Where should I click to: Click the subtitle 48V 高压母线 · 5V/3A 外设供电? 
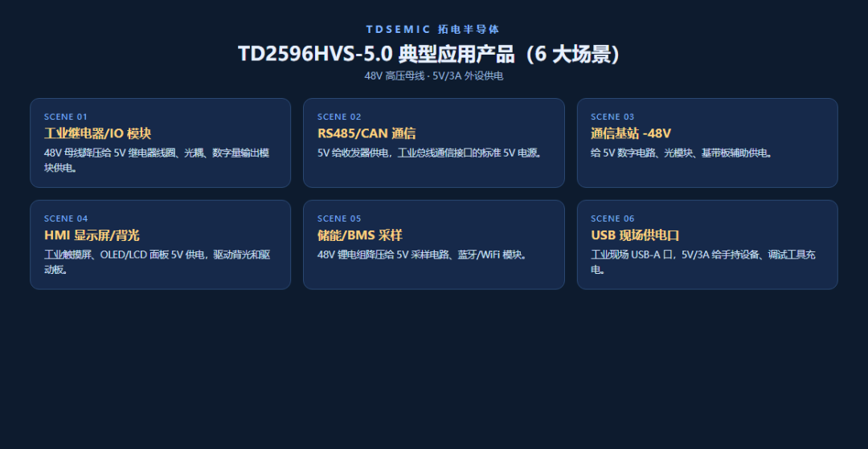click(x=433, y=76)
